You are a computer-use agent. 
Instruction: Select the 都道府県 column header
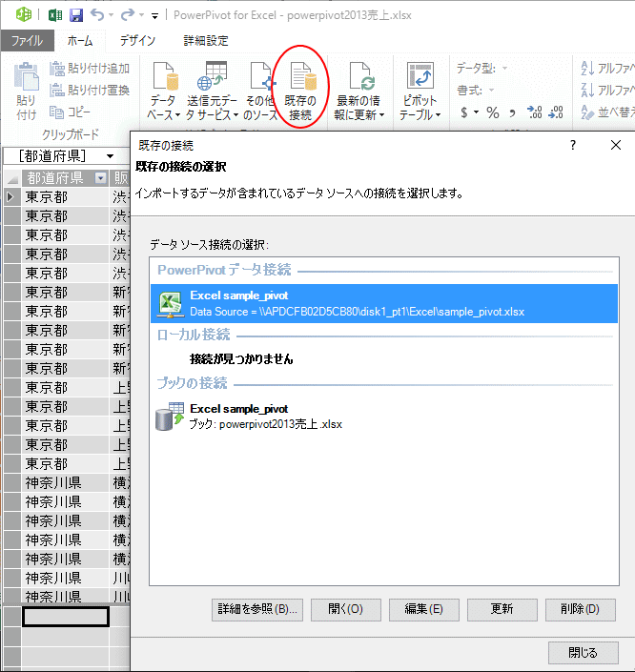(65, 178)
